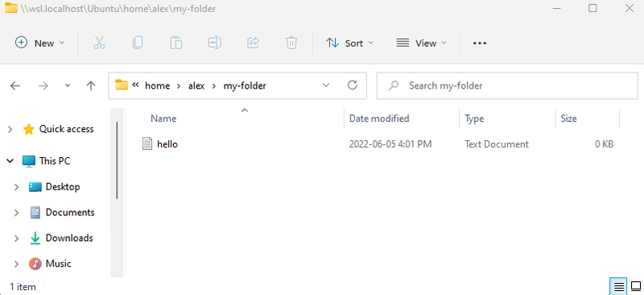Open the Sort options dropdown
Screen dimensions: 644x295
click(349, 43)
